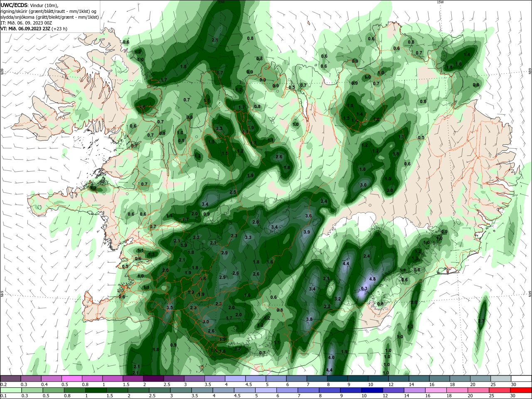Viewport: 532px width, 399px height.
Task: Select the 15W longitude label at the top edge
Action: pyautogui.click(x=440, y=2)
